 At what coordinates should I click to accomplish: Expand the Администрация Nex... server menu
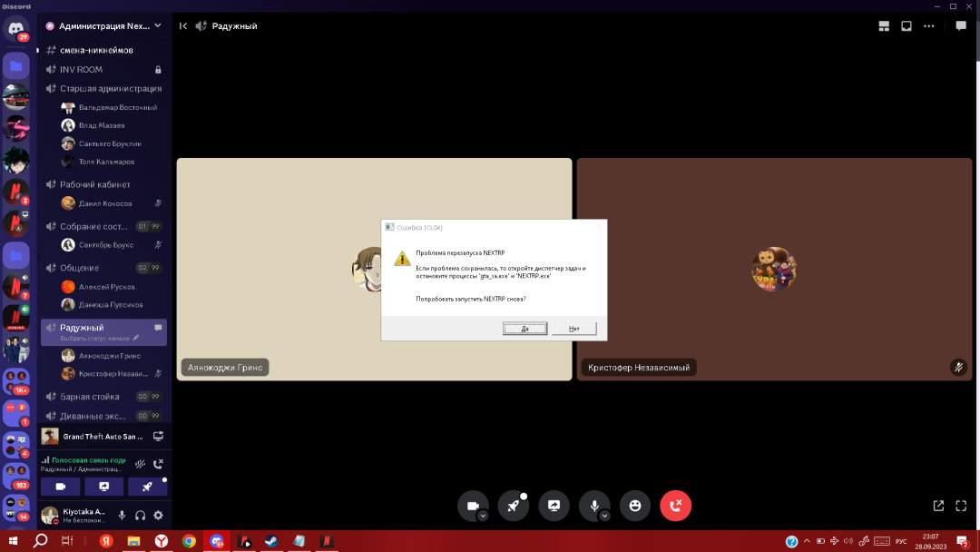click(x=103, y=25)
